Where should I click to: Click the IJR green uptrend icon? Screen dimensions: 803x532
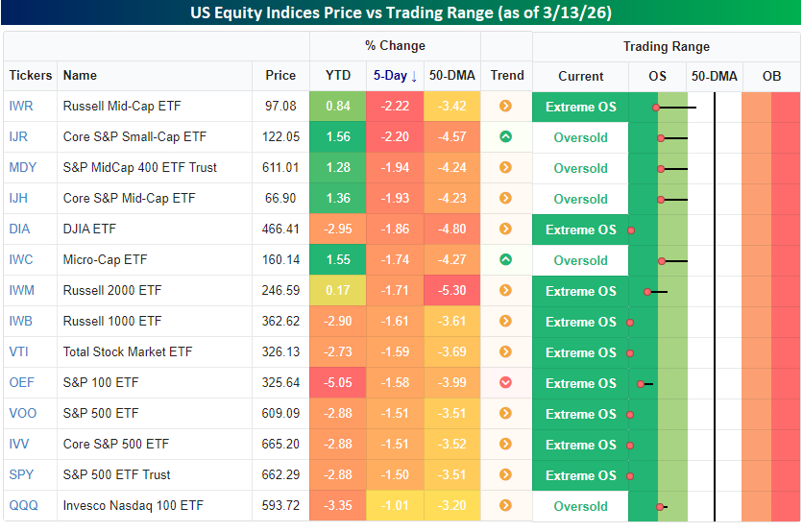click(x=505, y=137)
